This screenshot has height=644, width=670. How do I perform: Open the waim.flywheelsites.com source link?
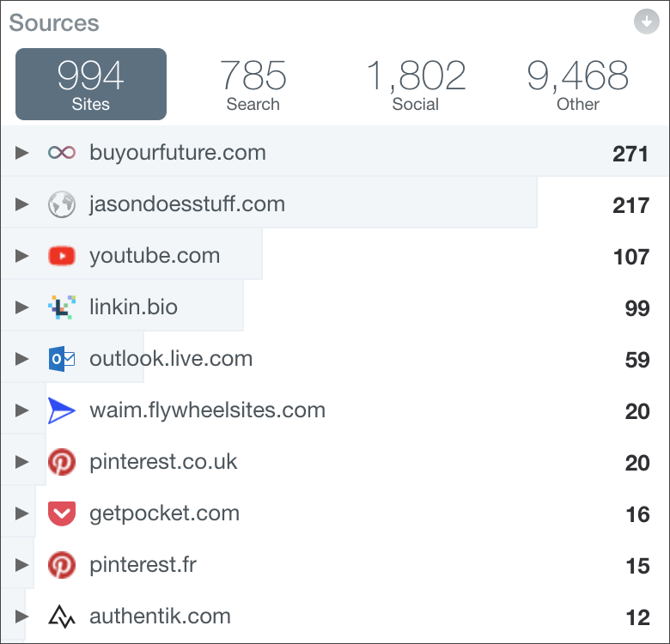(207, 410)
